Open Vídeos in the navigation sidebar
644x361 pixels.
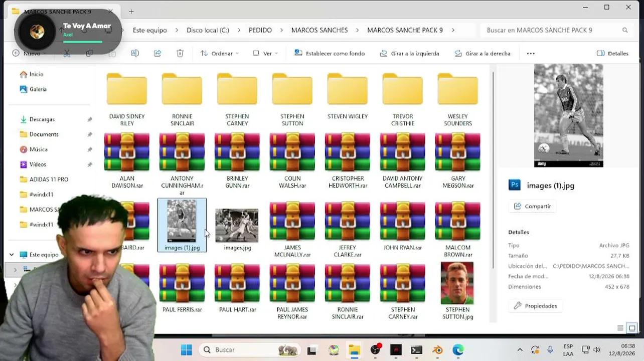33,164
